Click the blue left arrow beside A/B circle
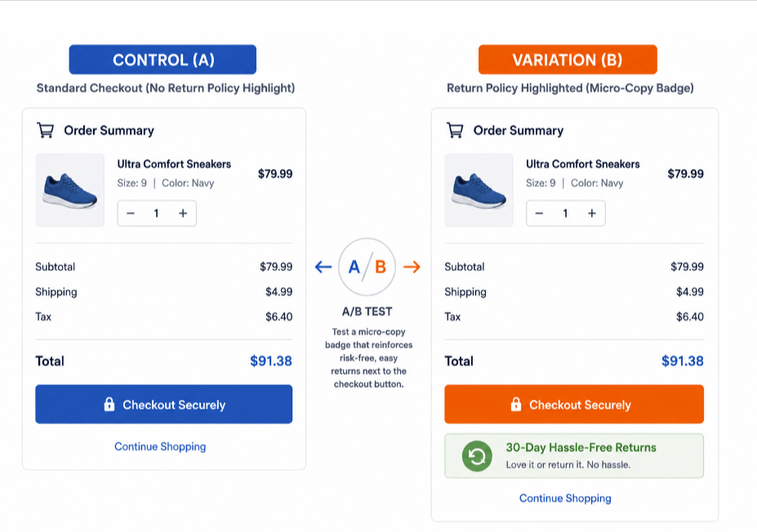This screenshot has height=532, width=757. tap(323, 267)
